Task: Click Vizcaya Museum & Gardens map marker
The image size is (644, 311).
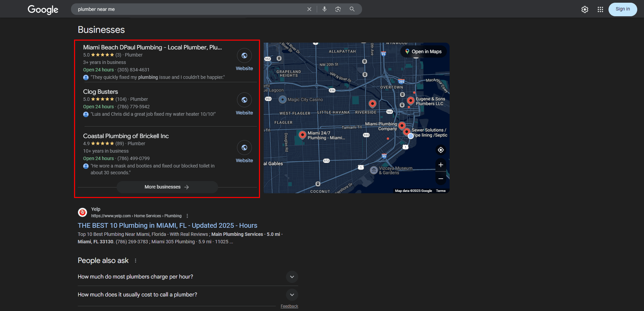Action: coord(374,170)
